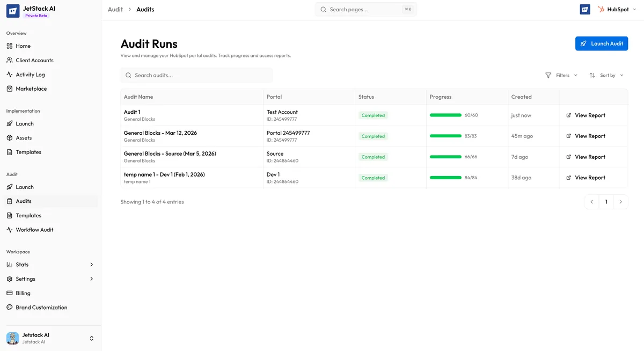Click the Launch Audit button
Viewport: 644px width, 351px height.
601,43
